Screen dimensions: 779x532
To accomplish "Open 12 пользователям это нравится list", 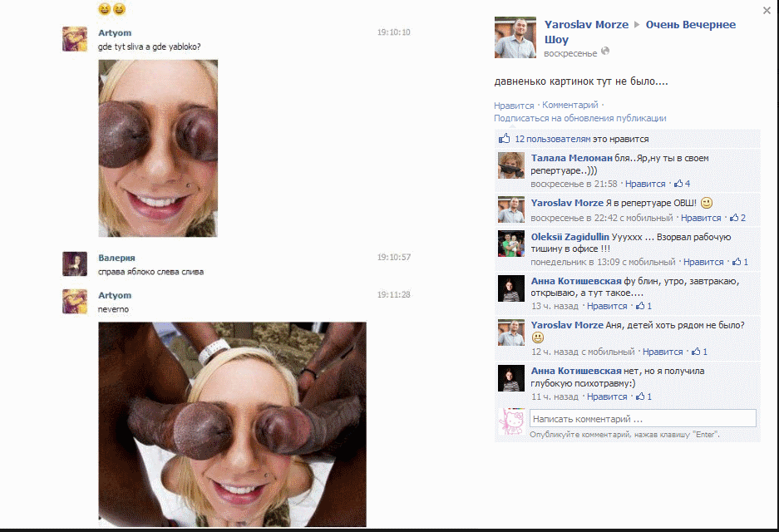I will (581, 139).
